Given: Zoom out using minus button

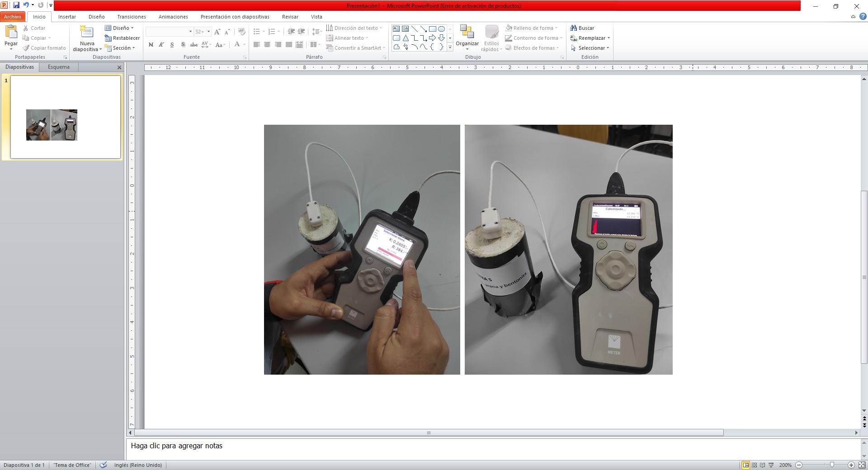Looking at the screenshot, I should 799,465.
